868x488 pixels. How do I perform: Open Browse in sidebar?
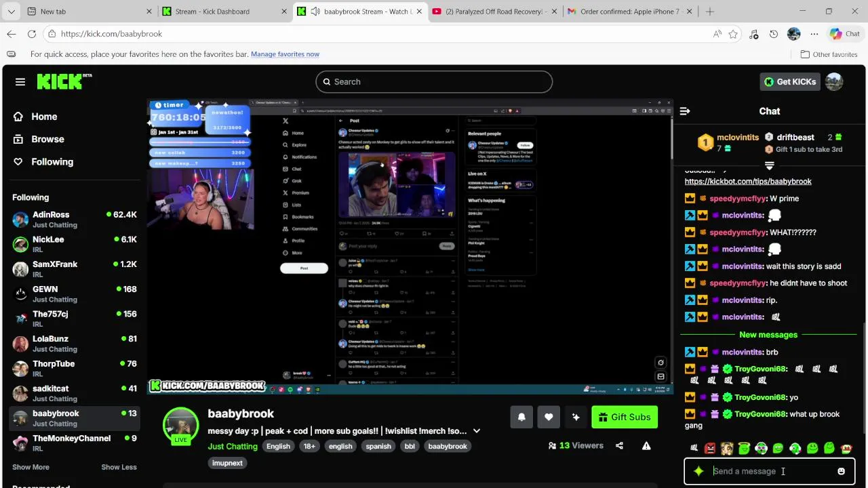39,139
